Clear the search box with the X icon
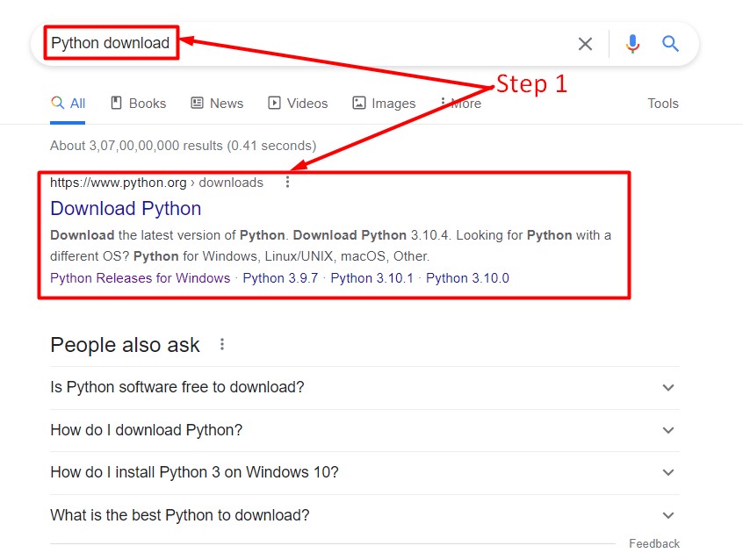Screen dimensions: 743x560 coord(585,44)
